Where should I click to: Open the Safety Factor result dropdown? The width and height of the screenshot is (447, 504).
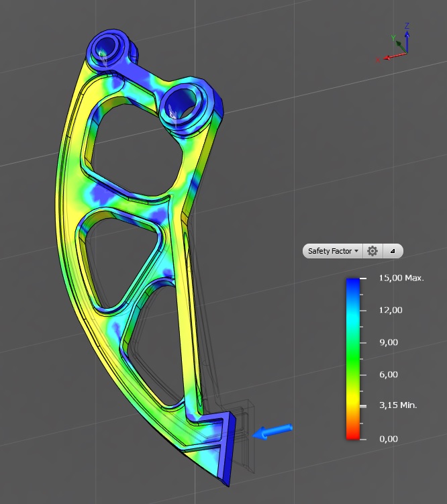(x=333, y=251)
